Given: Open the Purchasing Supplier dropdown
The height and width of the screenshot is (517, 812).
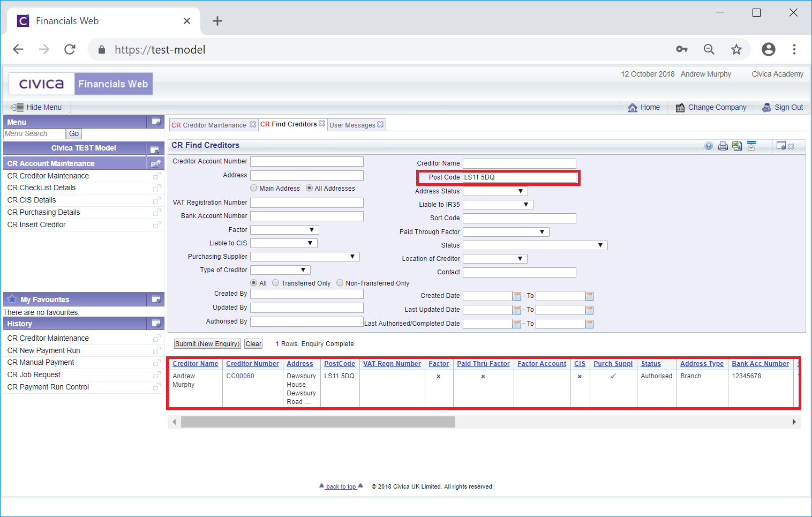Looking at the screenshot, I should [x=305, y=257].
